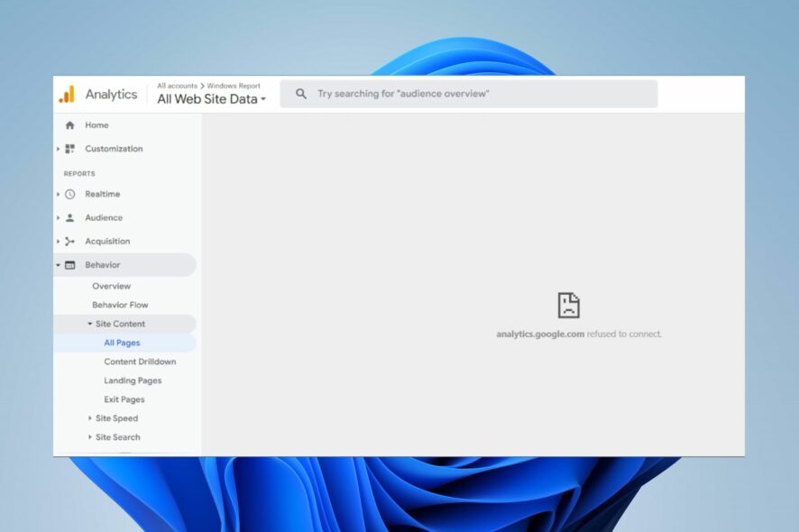
Task: Expand the Realtime reports arrow
Action: (x=58, y=194)
